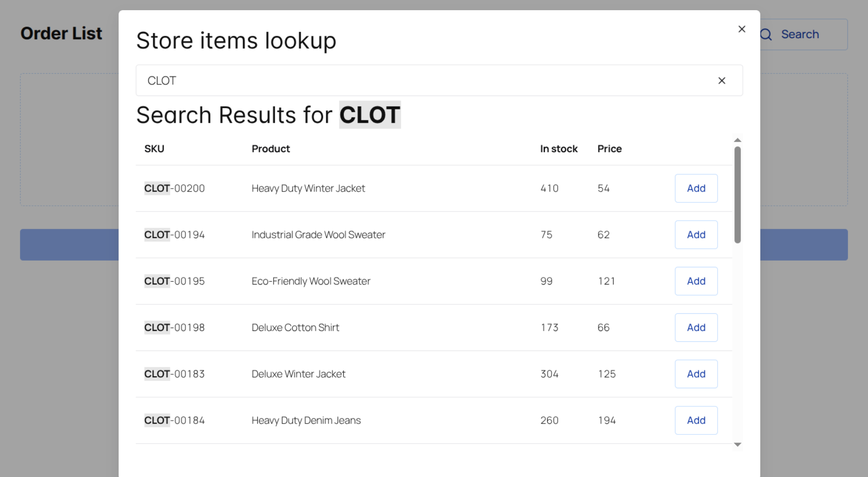Close the Store items lookup dialog
Screen dimensions: 868x477
coord(741,29)
